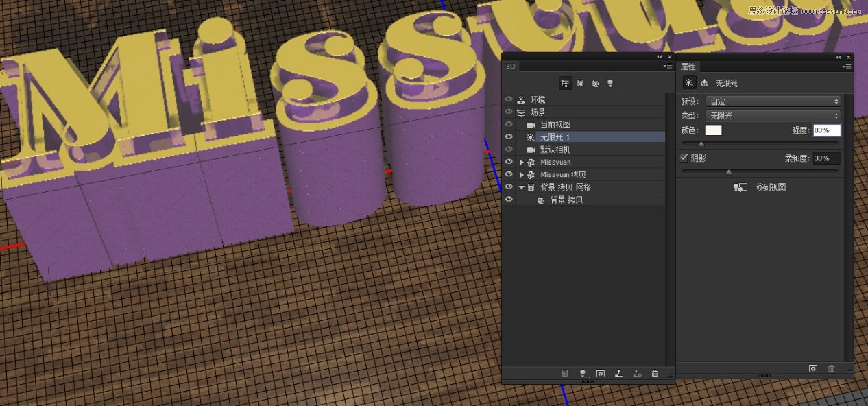Open the light 颜色 color swatch

point(713,130)
